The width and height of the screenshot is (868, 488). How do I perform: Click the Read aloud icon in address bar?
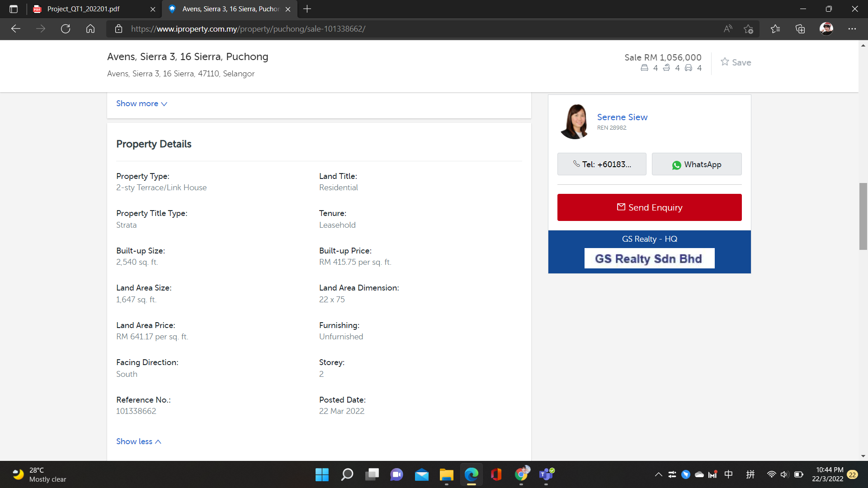(x=728, y=29)
